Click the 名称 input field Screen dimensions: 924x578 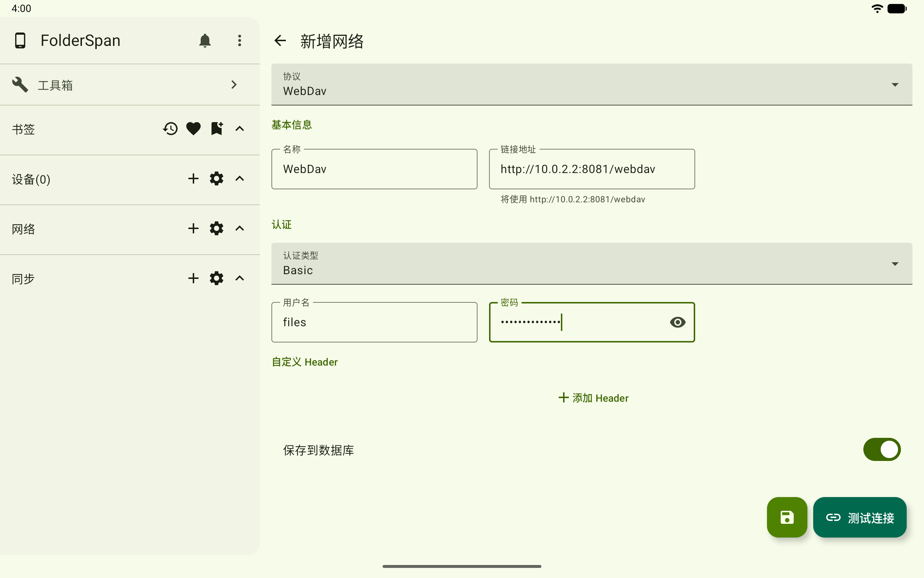(x=374, y=169)
